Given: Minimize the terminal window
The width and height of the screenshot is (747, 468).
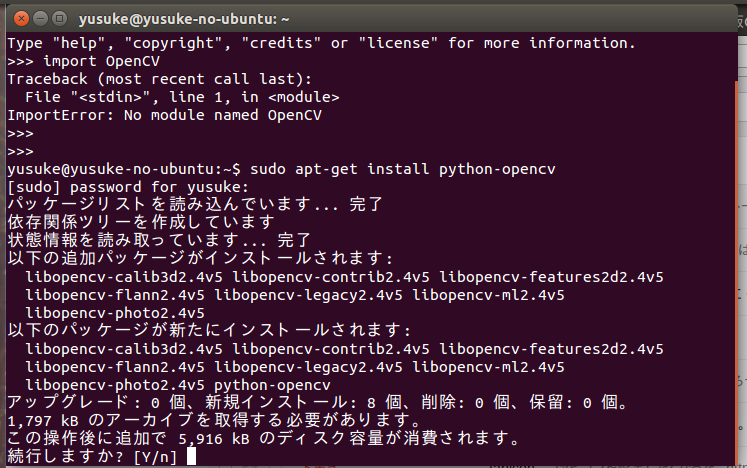Looking at the screenshot, I should pos(40,19).
